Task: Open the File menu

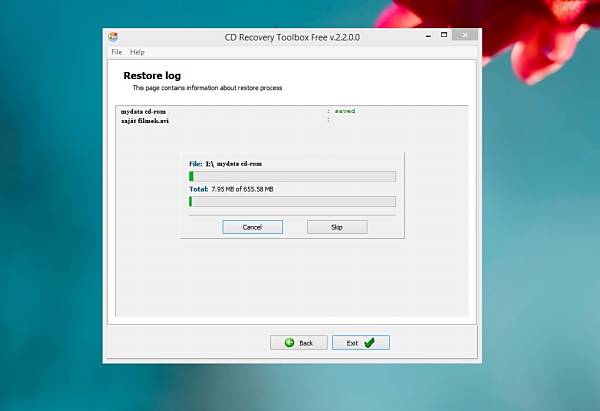Action: (116, 52)
